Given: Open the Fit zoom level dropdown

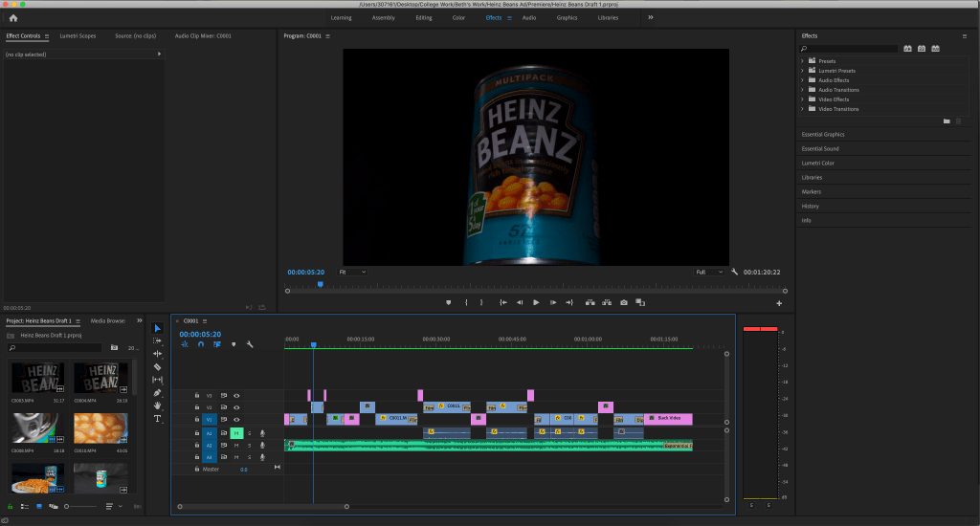Looking at the screenshot, I should [351, 272].
